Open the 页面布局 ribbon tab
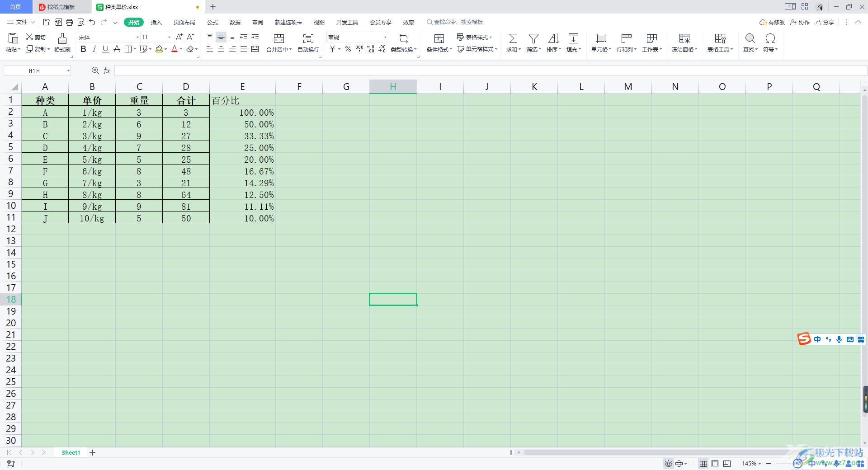Viewport: 868px width, 470px height. 184,22
